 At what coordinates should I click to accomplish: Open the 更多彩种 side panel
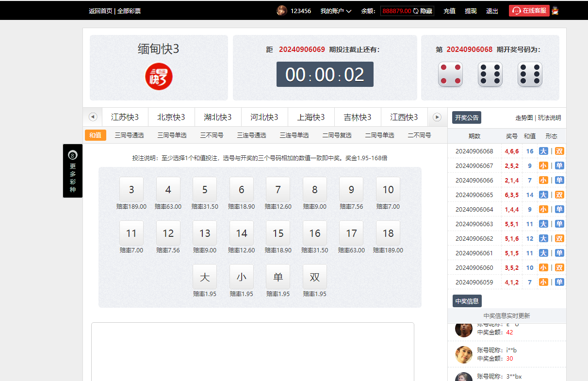pyautogui.click(x=73, y=171)
